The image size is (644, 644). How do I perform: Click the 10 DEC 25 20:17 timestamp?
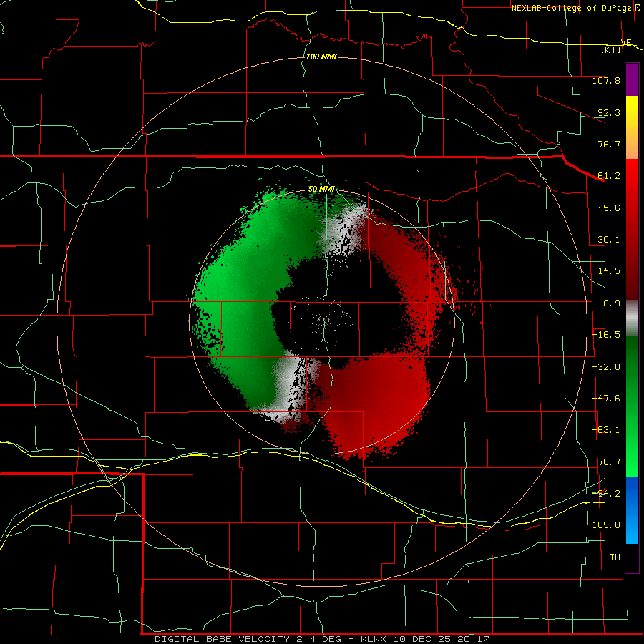coord(441,639)
